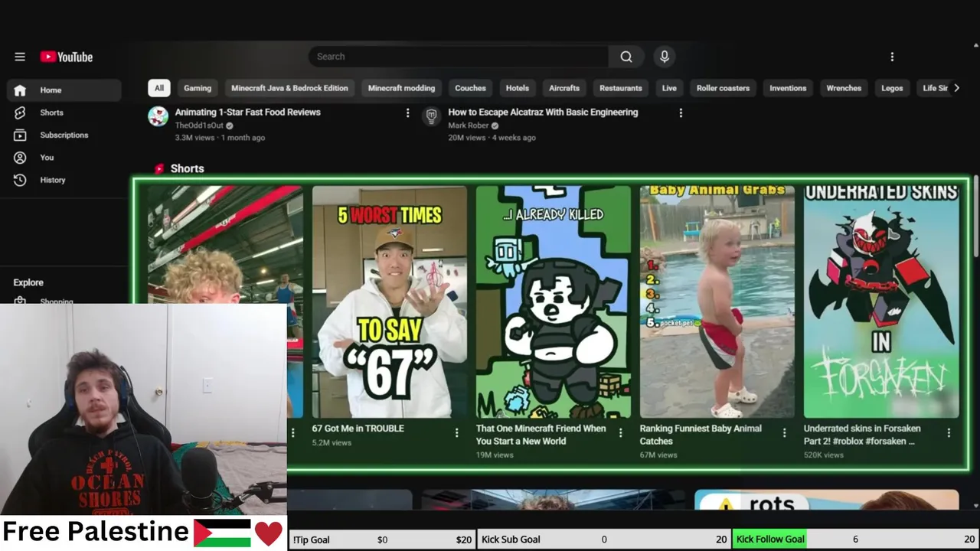Select the Gaming filter chip
The width and height of the screenshot is (980, 551).
pos(198,88)
